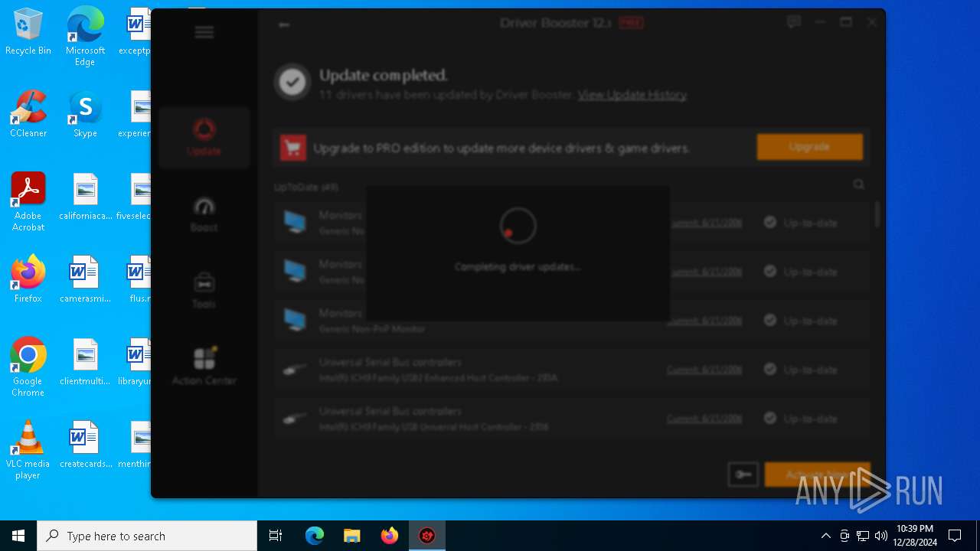This screenshot has height=551, width=980.
Task: Launch Google Chrome desktop shortcut
Action: (28, 367)
